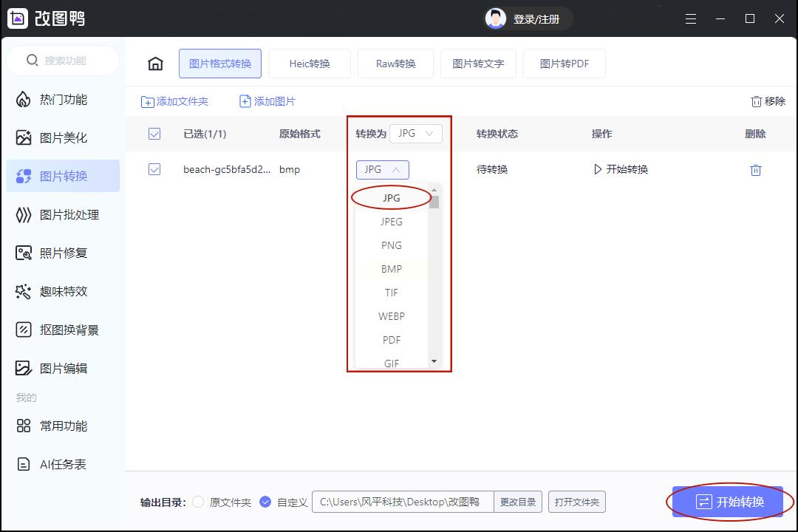The width and height of the screenshot is (798, 532).
Task: Switch to Raw转换 tab
Action: (395, 64)
